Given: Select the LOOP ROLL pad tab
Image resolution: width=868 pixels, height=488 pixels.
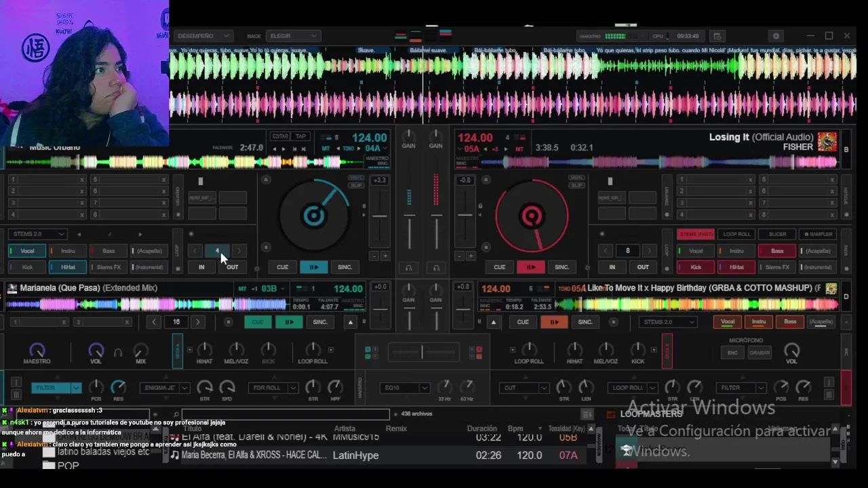Looking at the screenshot, I should click(x=736, y=235).
